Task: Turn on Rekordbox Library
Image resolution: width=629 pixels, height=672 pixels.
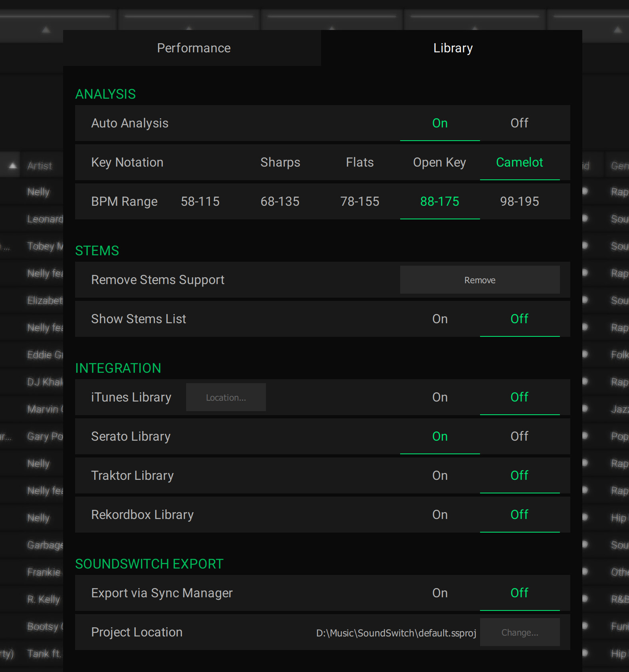Action: [440, 515]
